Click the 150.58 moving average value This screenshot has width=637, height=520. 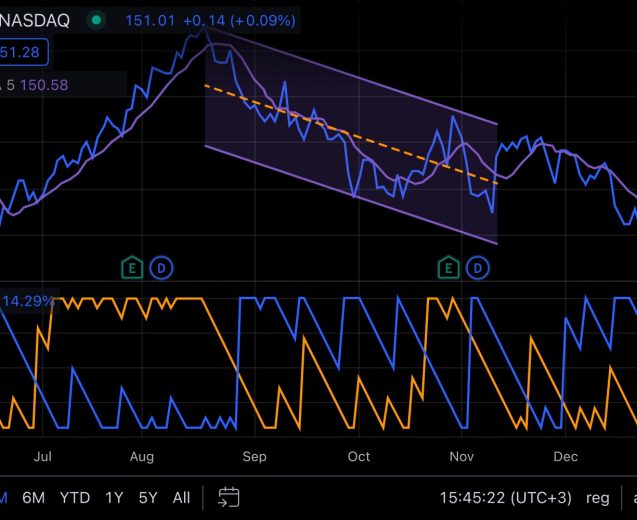pyautogui.click(x=44, y=85)
